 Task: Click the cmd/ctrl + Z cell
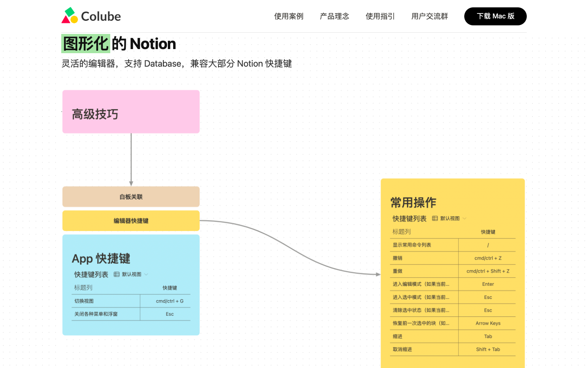click(488, 258)
